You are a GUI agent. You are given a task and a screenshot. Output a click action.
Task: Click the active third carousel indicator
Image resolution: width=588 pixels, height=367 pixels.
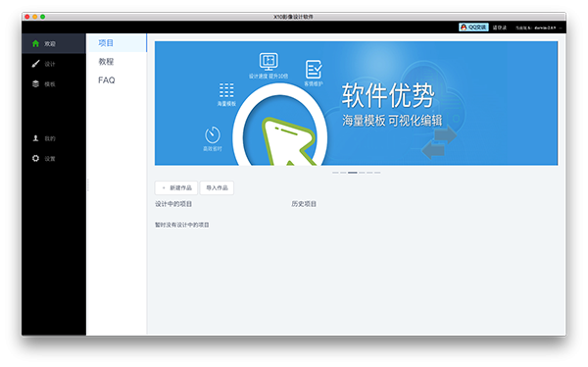point(353,173)
